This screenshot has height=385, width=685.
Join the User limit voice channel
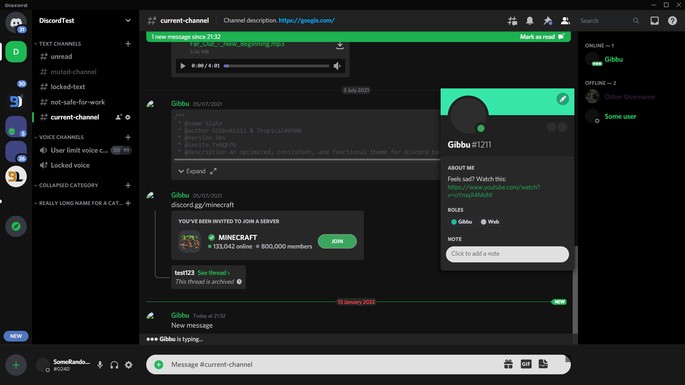click(x=84, y=150)
